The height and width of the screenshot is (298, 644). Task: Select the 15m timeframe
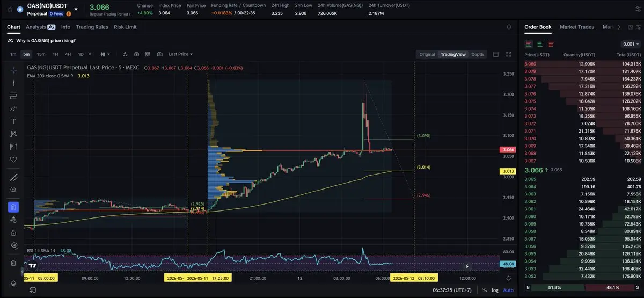pos(41,54)
